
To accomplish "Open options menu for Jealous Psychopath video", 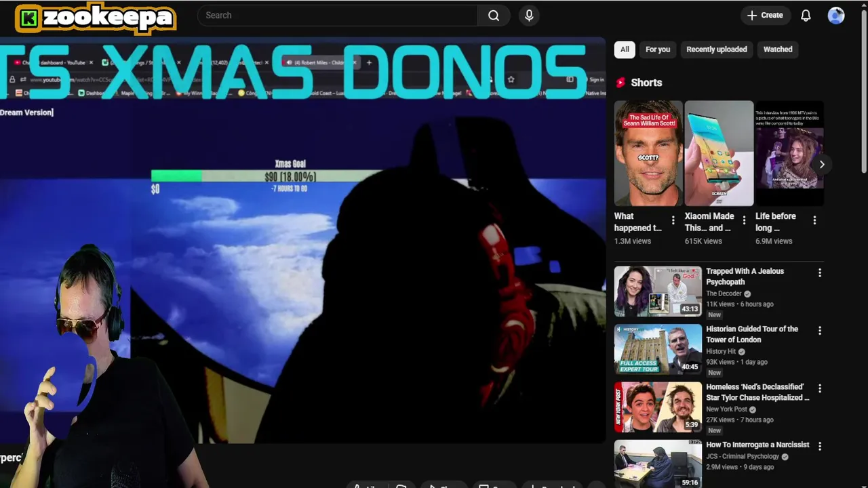I will pos(820,272).
